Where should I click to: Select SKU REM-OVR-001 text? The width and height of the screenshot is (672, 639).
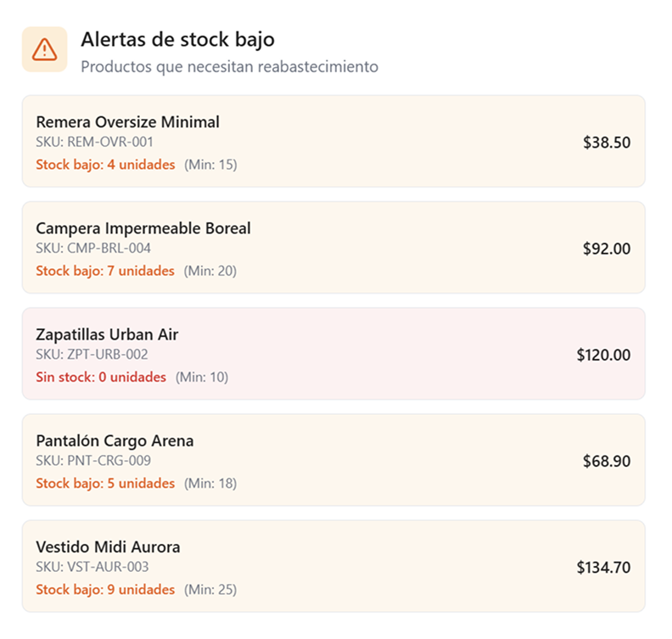pos(94,142)
